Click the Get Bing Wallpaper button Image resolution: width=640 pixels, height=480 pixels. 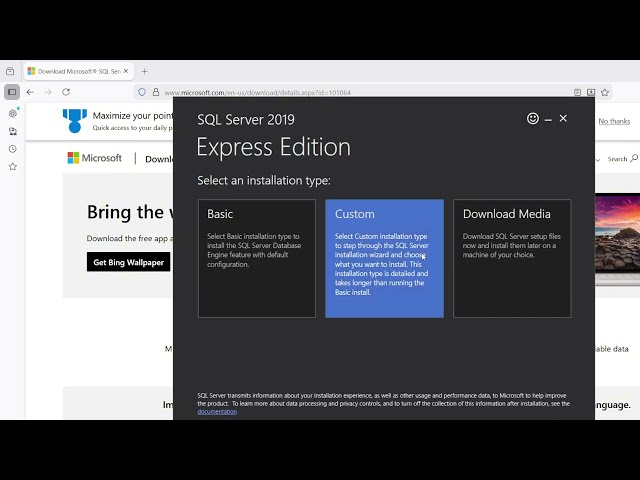click(129, 262)
